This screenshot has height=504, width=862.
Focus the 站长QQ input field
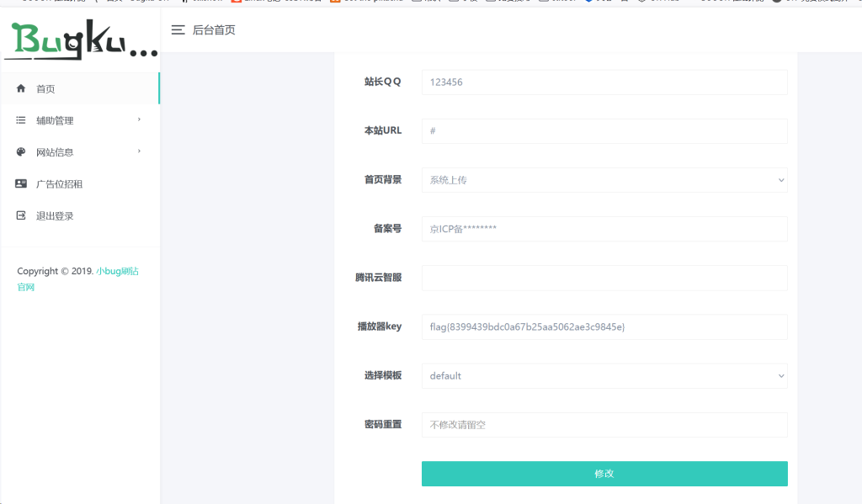[x=604, y=82]
